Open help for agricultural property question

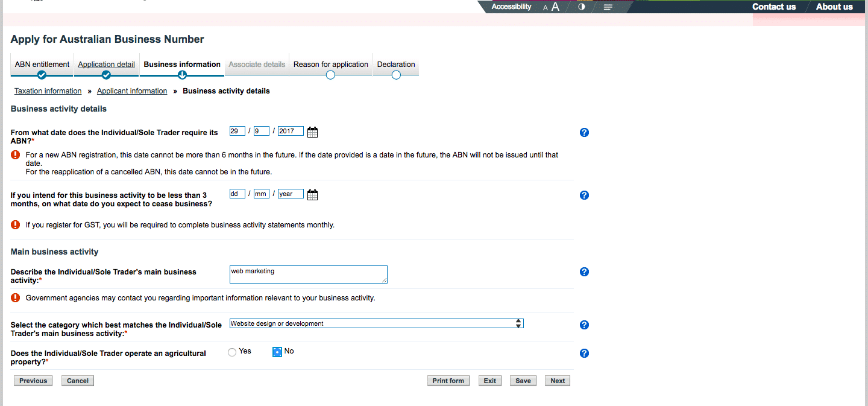584,354
